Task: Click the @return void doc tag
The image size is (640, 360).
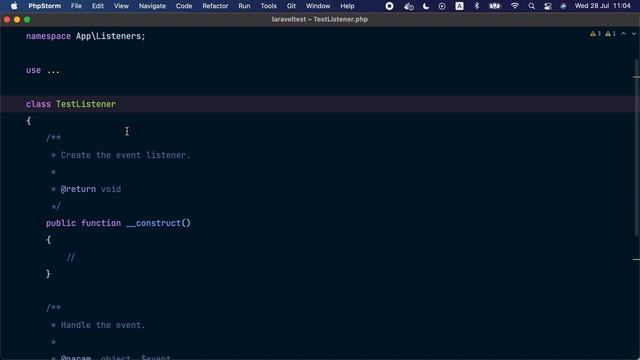Action: [x=91, y=189]
